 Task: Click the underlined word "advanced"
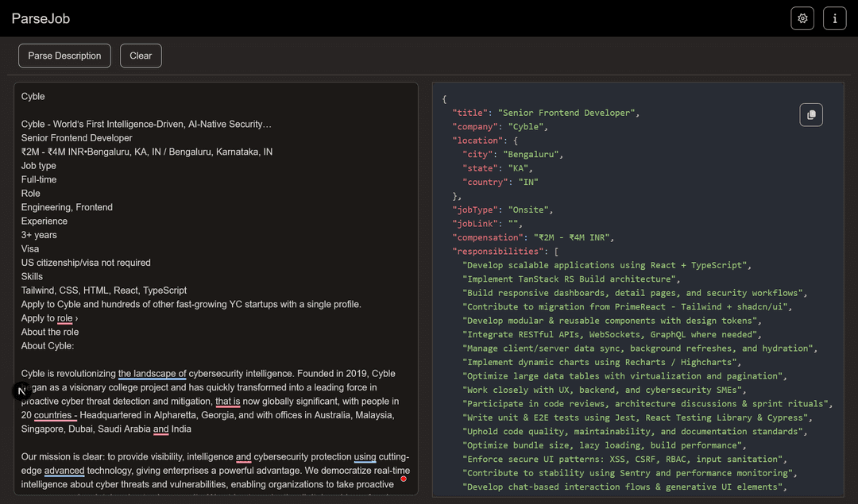(64, 471)
